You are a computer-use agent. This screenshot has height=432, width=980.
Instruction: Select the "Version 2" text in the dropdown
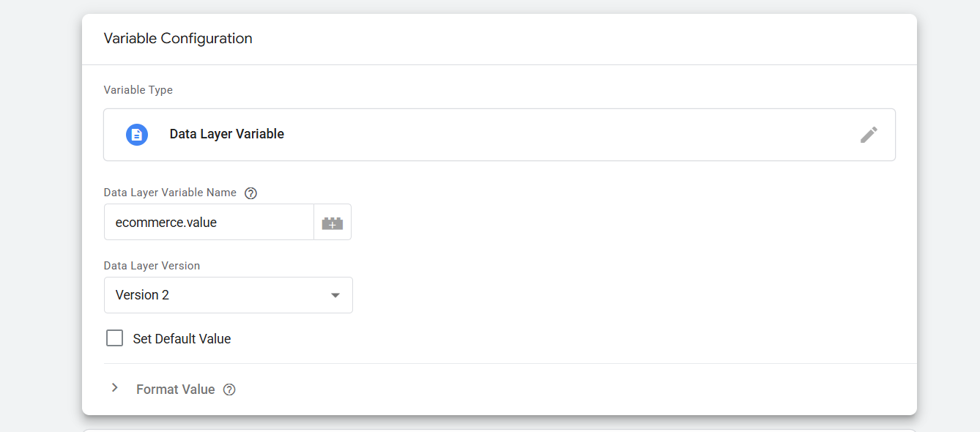click(142, 295)
